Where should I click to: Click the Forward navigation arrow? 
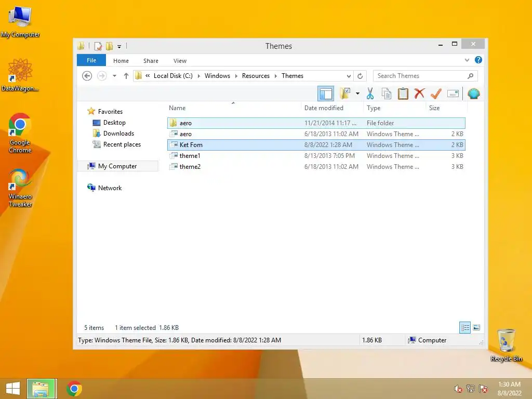tap(102, 76)
